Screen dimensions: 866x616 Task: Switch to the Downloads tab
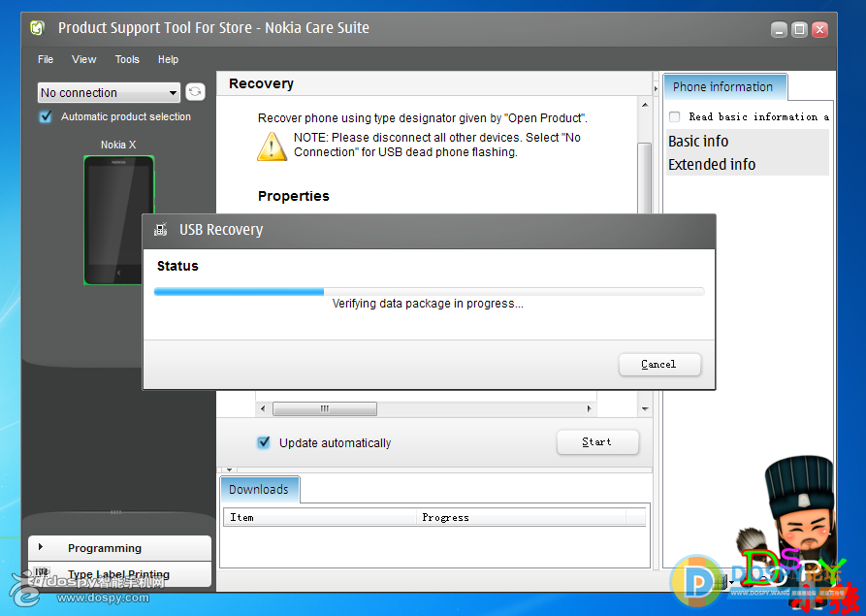(260, 490)
